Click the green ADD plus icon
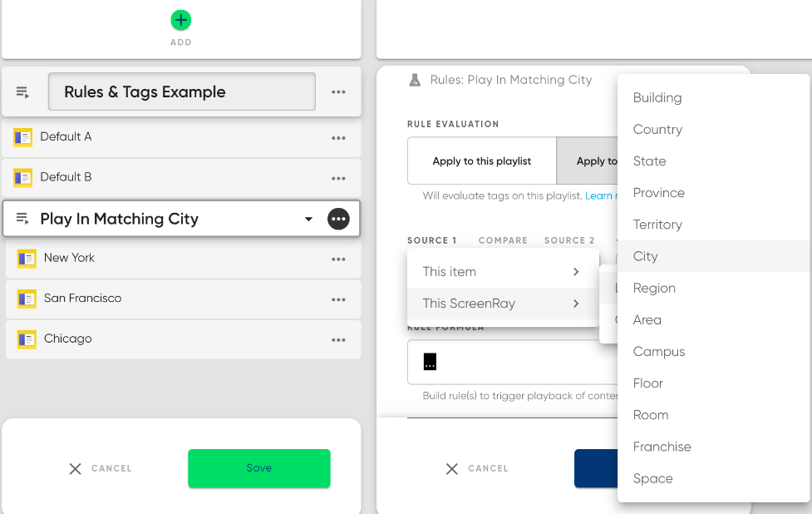Screen dimensions: 812x514 [x=180, y=20]
